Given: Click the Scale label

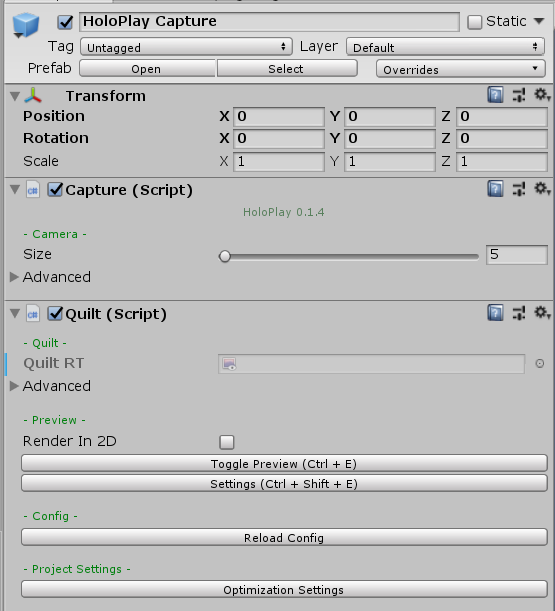Looking at the screenshot, I should (x=41, y=161).
